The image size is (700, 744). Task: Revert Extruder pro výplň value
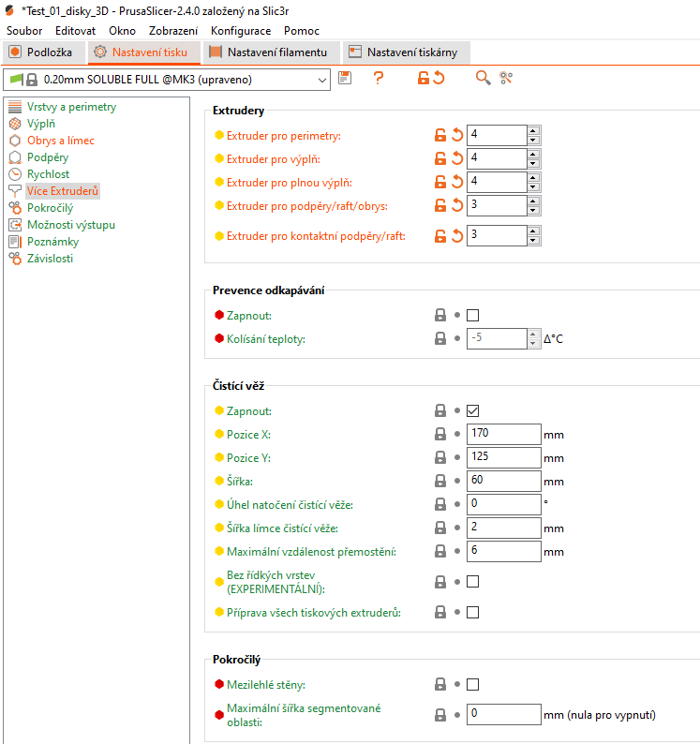tap(456, 158)
